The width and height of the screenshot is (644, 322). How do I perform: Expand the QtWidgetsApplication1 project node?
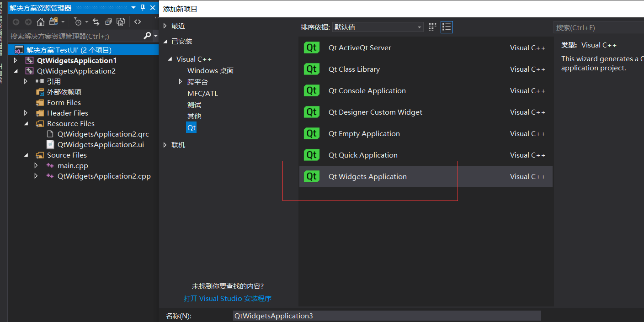[16, 60]
